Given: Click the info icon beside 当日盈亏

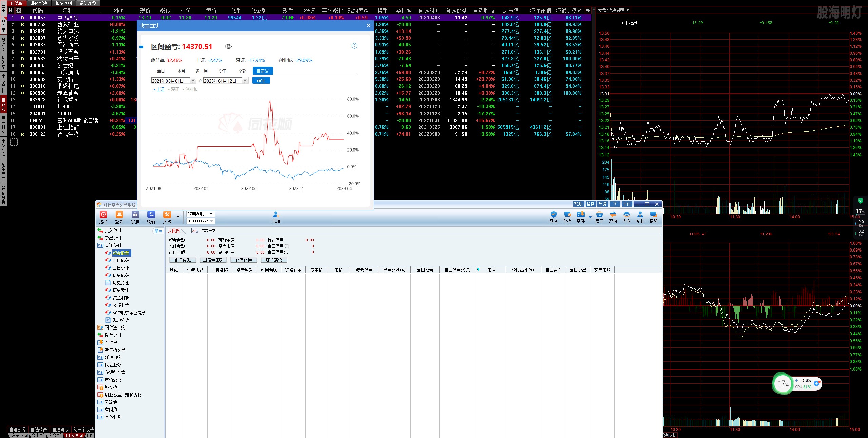Looking at the screenshot, I should (x=287, y=246).
